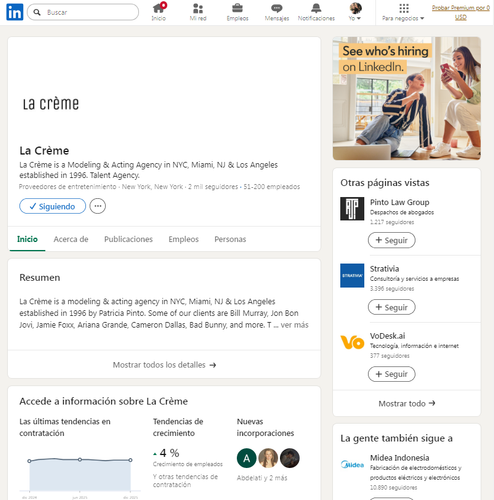Click Mostrar todos los detalles
The image size is (494, 500).
coord(164,365)
